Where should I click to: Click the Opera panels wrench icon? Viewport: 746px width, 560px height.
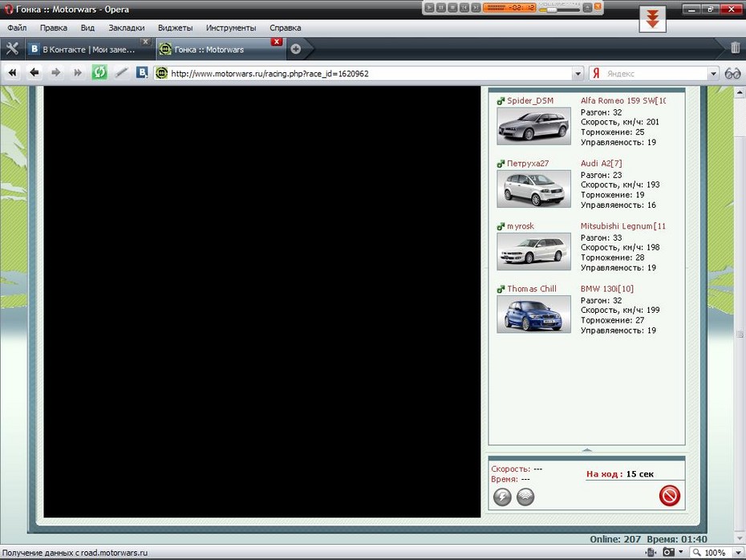(12, 48)
